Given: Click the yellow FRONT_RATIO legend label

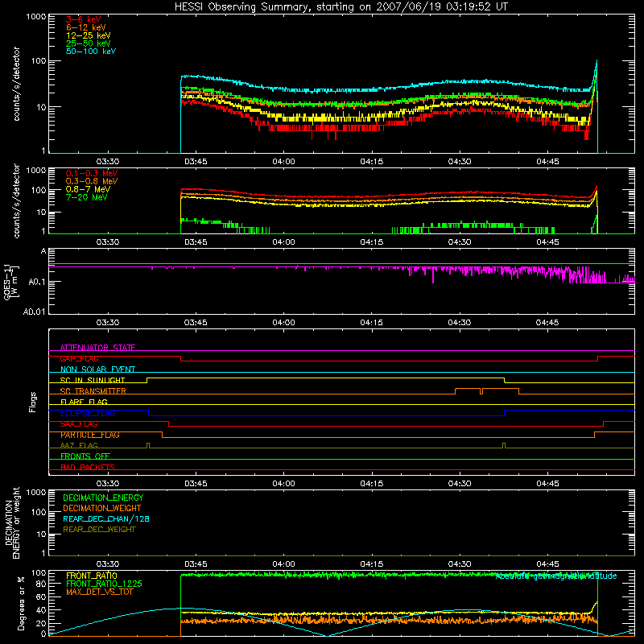Looking at the screenshot, I should tap(92, 576).
